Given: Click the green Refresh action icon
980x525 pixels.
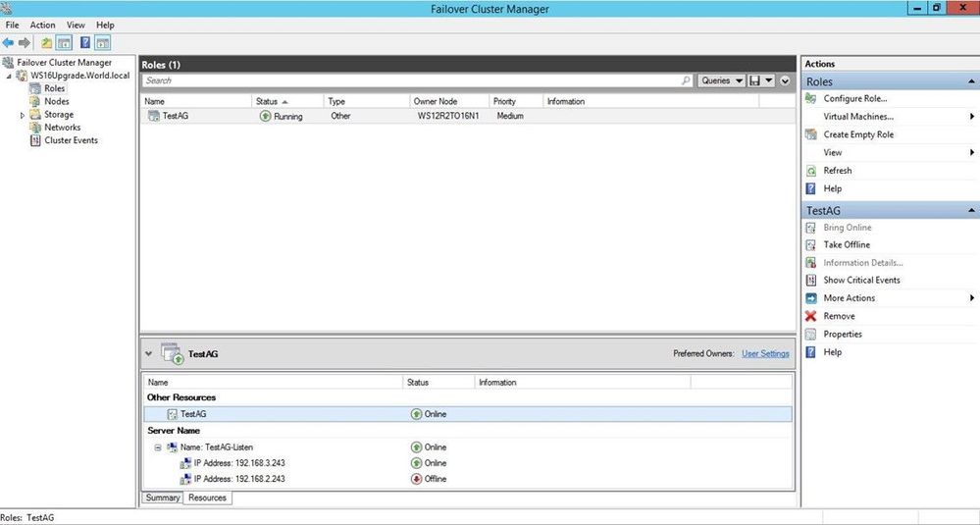Looking at the screenshot, I should pyautogui.click(x=810, y=171).
